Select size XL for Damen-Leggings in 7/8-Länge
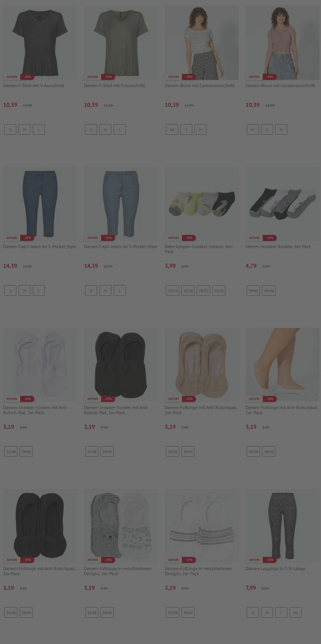The image size is (321, 644). (296, 612)
